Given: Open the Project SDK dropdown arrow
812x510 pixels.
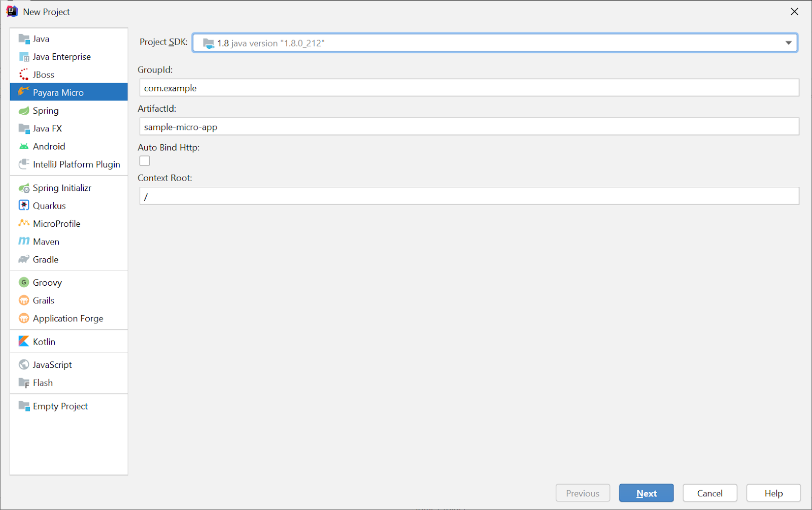Looking at the screenshot, I should (x=788, y=43).
